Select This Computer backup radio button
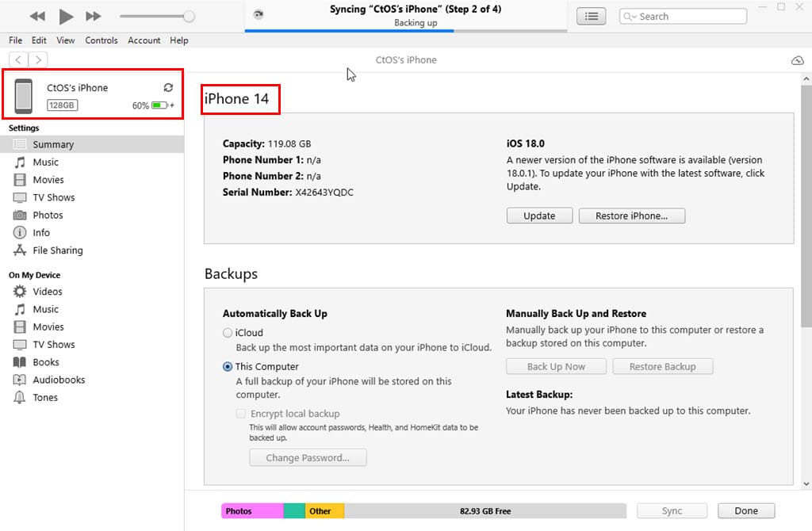This screenshot has width=812, height=531. [228, 366]
